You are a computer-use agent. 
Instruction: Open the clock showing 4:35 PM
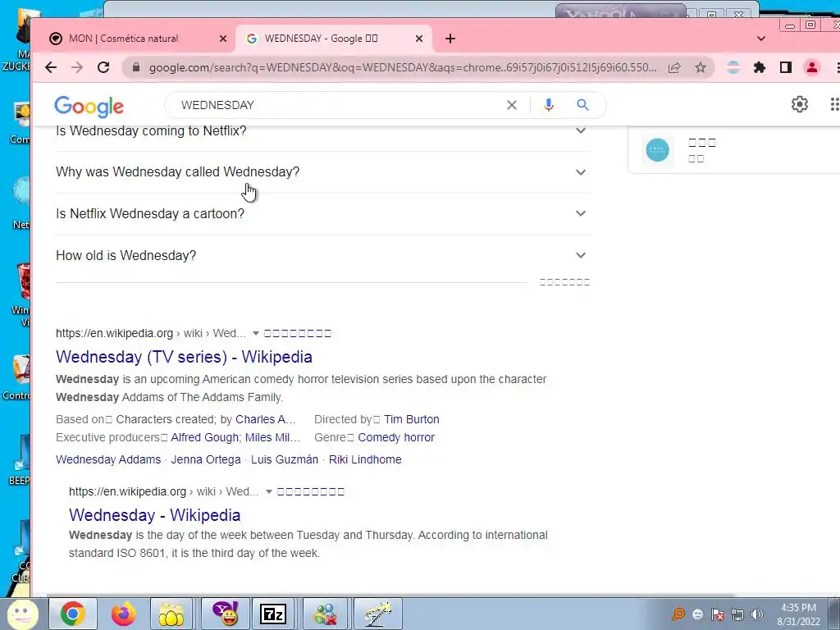(x=798, y=614)
